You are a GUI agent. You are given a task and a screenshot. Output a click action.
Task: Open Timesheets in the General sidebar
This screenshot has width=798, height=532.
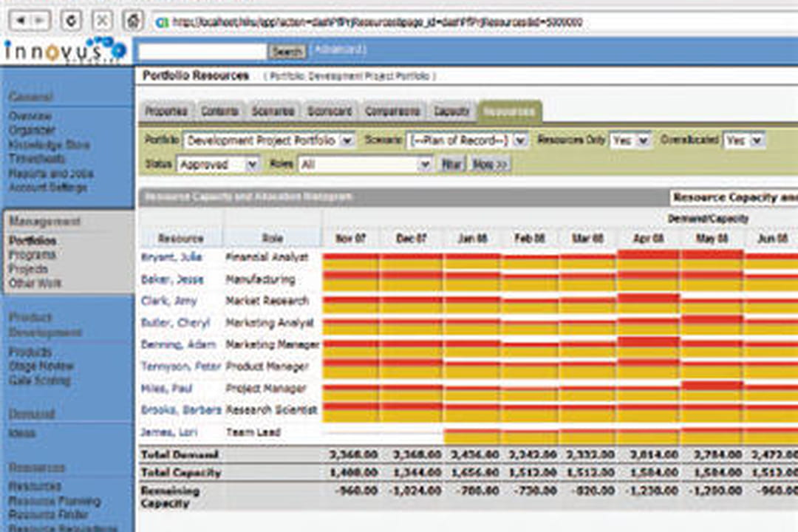(x=37, y=159)
